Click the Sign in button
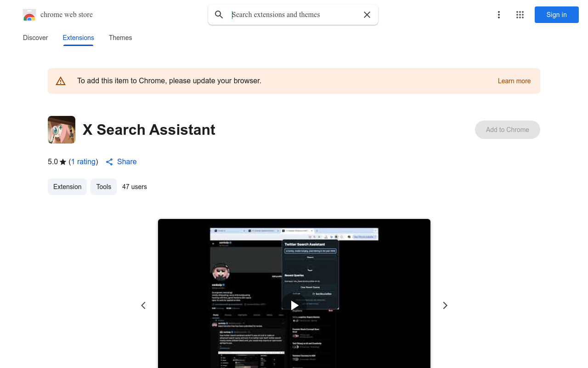The height and width of the screenshot is (368, 588). tap(557, 15)
